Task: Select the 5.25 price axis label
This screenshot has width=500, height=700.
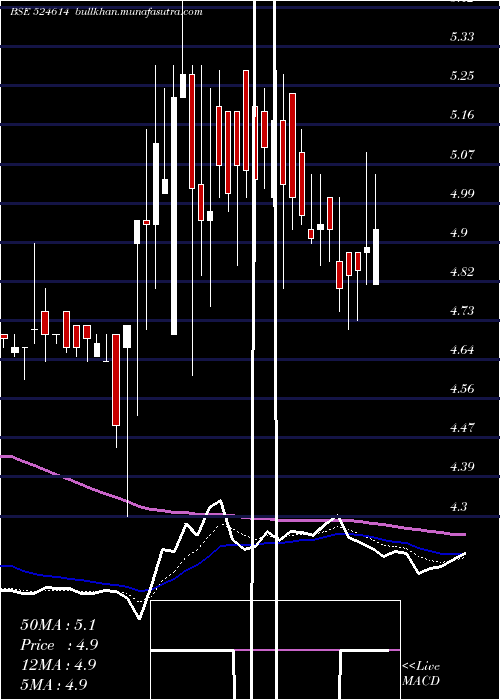Action: click(462, 76)
